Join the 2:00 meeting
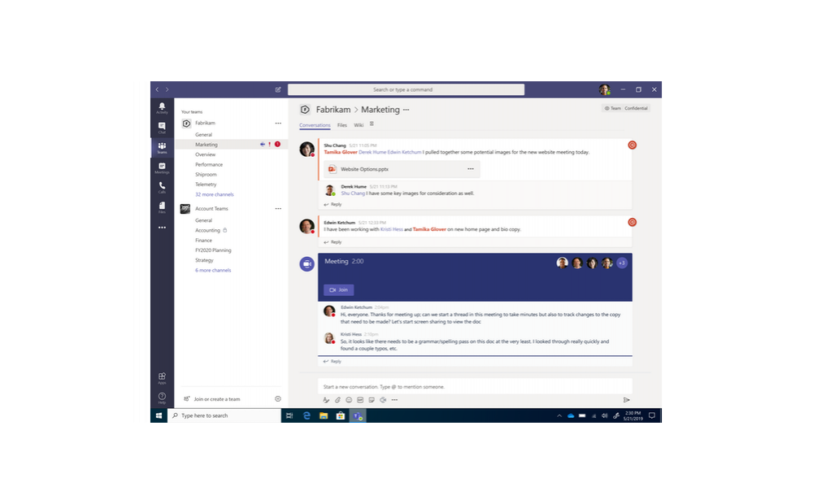813x504 pixels. [x=338, y=290]
